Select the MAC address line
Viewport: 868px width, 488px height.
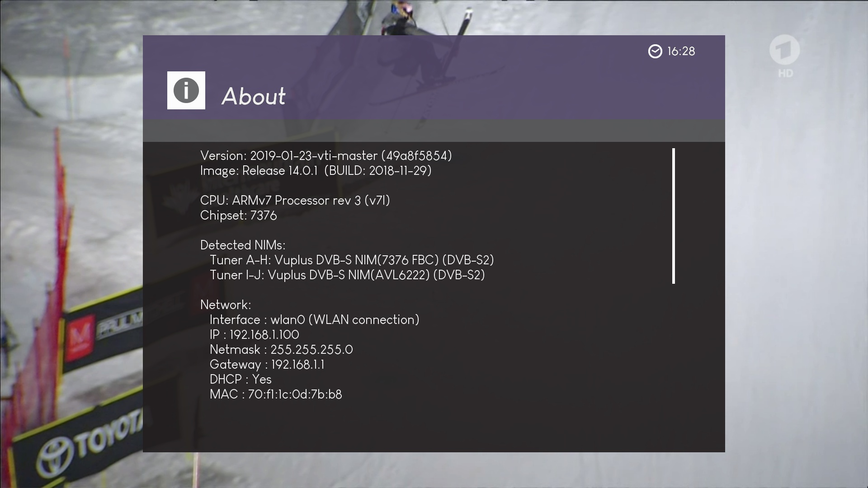click(x=276, y=394)
